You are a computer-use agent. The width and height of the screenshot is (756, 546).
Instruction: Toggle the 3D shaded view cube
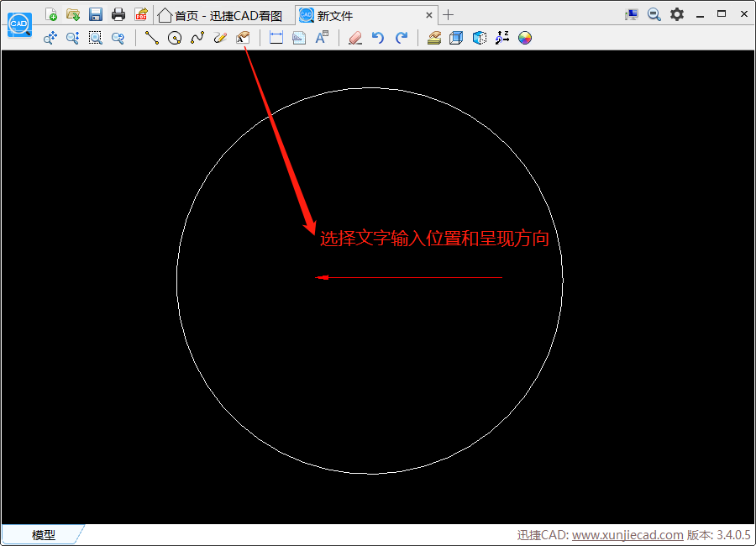480,38
